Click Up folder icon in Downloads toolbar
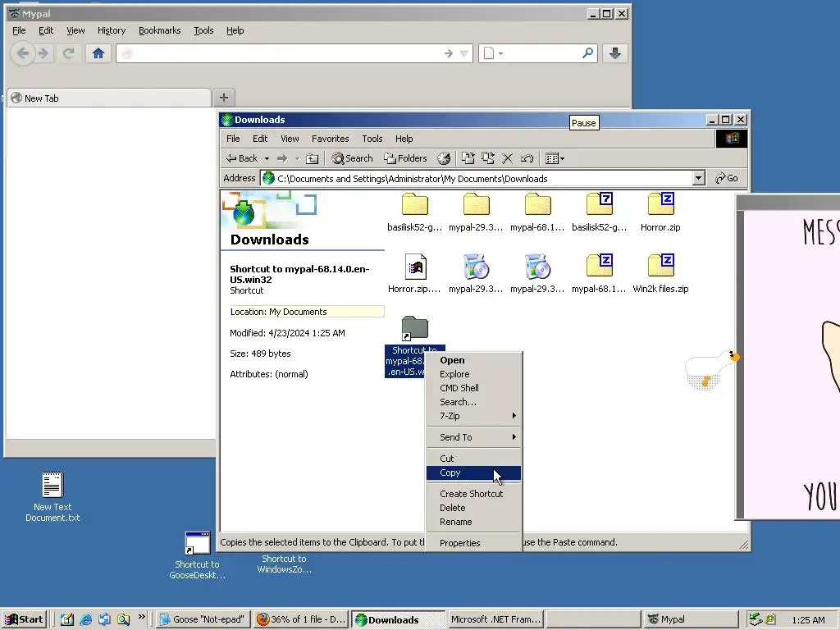The width and height of the screenshot is (840, 630). pyautogui.click(x=312, y=158)
